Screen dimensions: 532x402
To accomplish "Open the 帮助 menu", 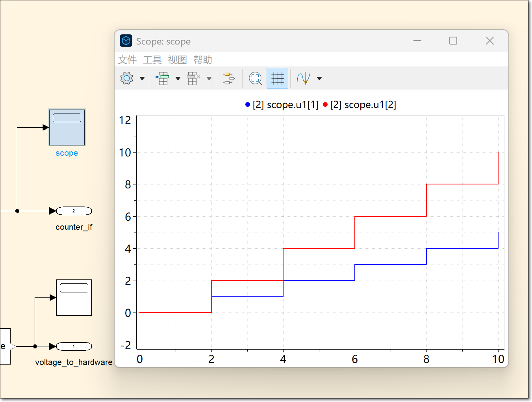I will click(x=202, y=60).
